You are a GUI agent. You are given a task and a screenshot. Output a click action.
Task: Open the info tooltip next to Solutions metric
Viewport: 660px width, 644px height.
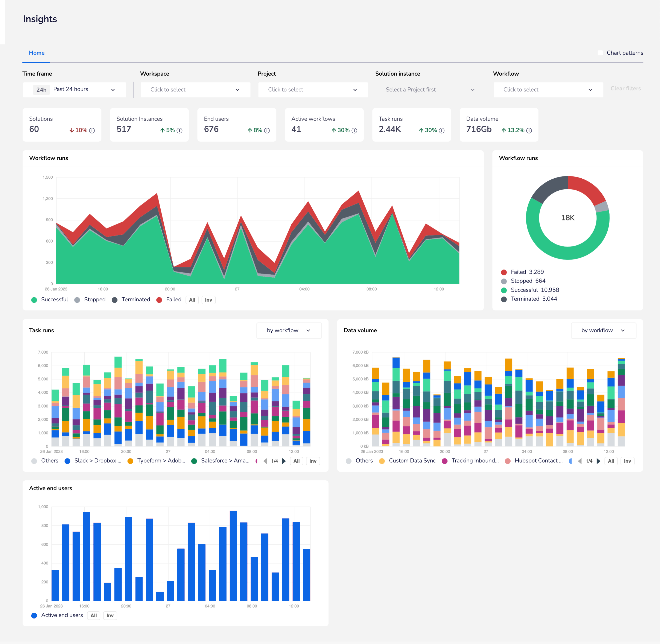pos(92,130)
